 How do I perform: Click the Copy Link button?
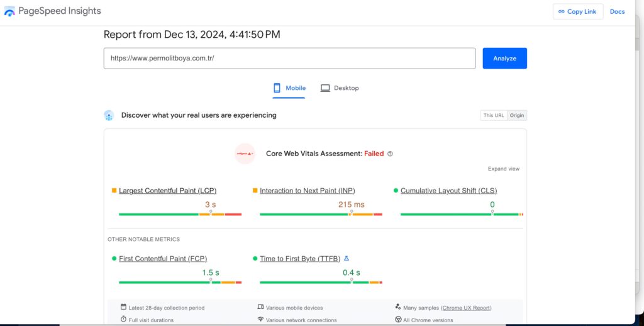point(577,11)
